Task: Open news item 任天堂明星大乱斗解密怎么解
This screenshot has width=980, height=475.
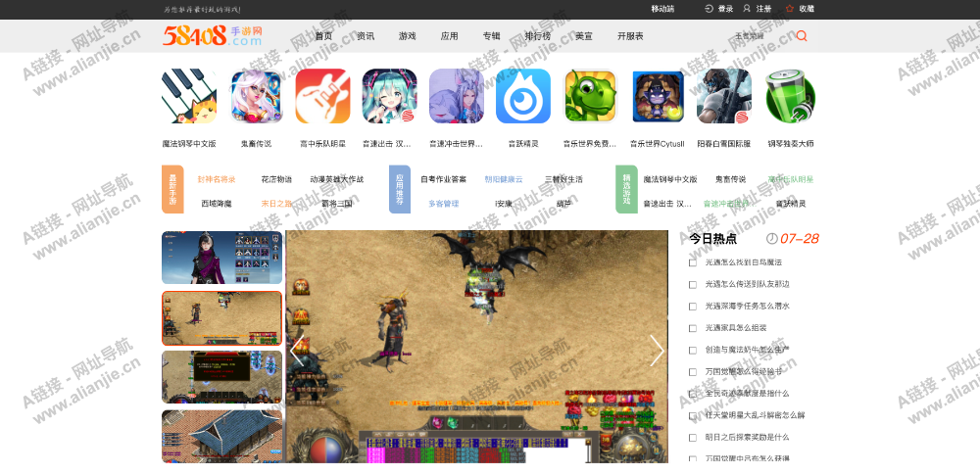Action: tap(755, 415)
